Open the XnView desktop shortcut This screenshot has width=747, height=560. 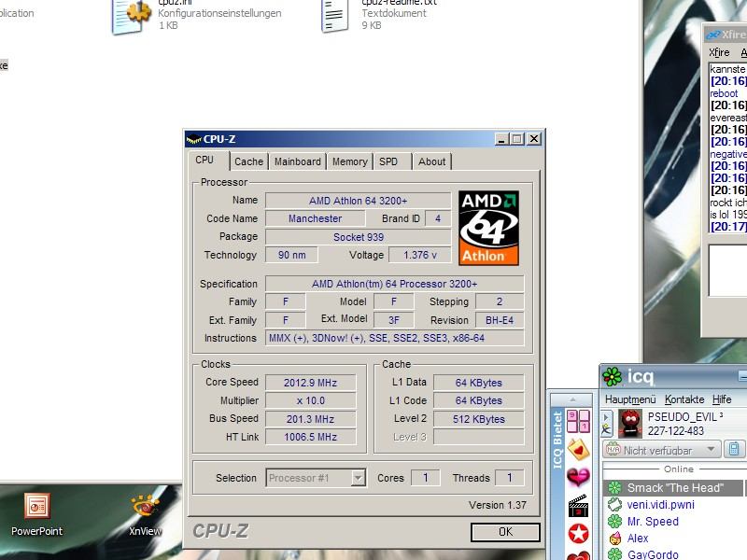click(145, 515)
